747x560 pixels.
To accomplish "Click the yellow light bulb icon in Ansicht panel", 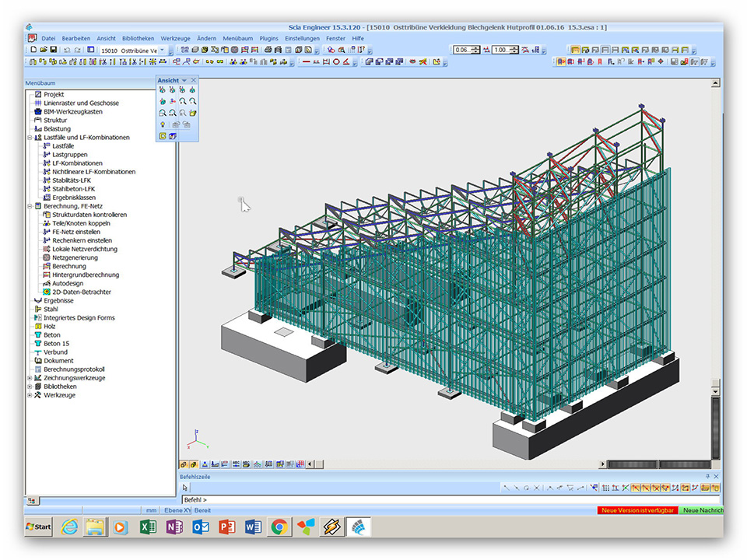I will click(163, 124).
